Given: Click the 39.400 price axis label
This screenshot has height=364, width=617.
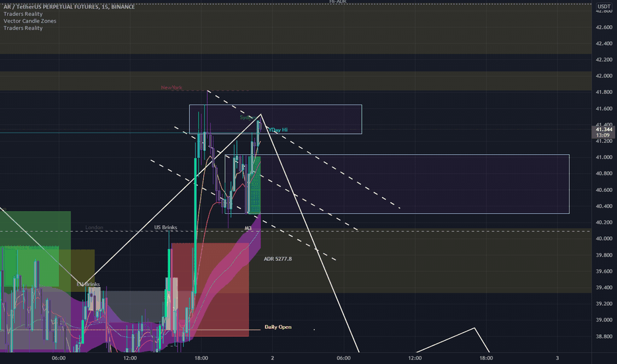Looking at the screenshot, I should click(604, 287).
